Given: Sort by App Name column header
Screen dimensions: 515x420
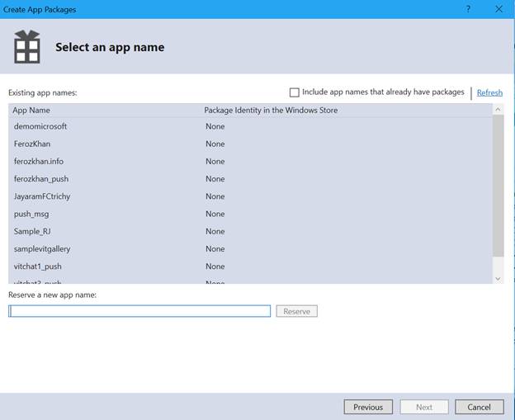Looking at the screenshot, I should point(31,110).
